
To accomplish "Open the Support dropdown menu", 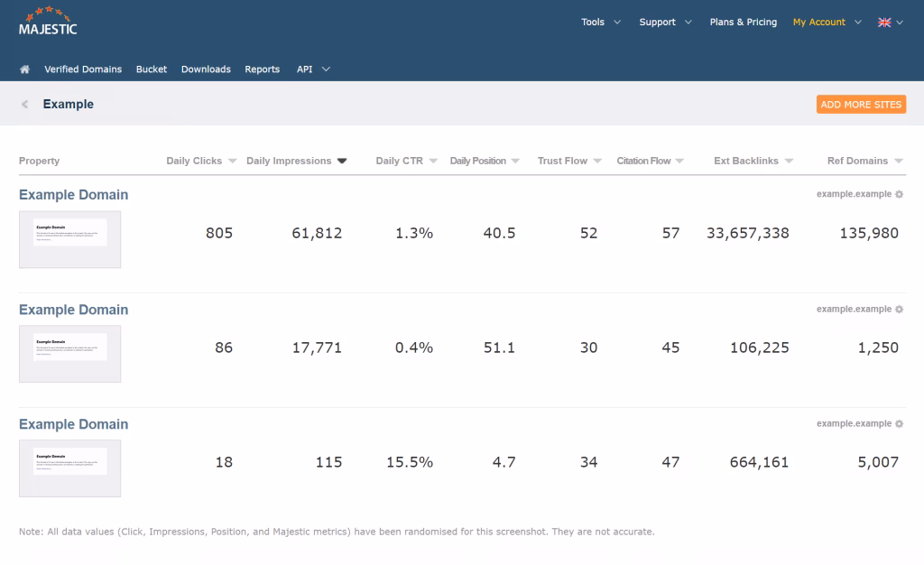I will [x=665, y=23].
